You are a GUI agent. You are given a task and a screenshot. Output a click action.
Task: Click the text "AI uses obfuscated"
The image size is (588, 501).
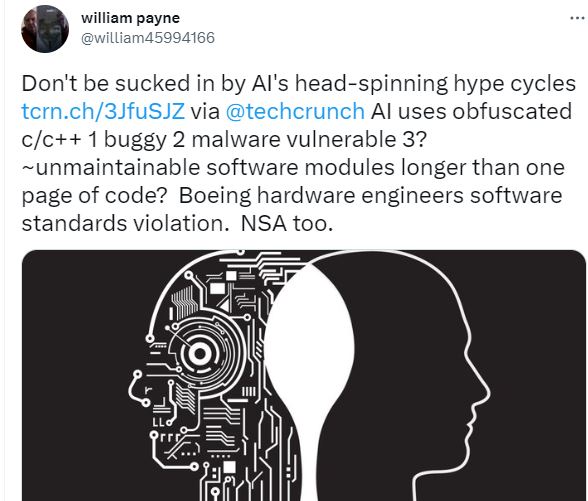[471, 111]
